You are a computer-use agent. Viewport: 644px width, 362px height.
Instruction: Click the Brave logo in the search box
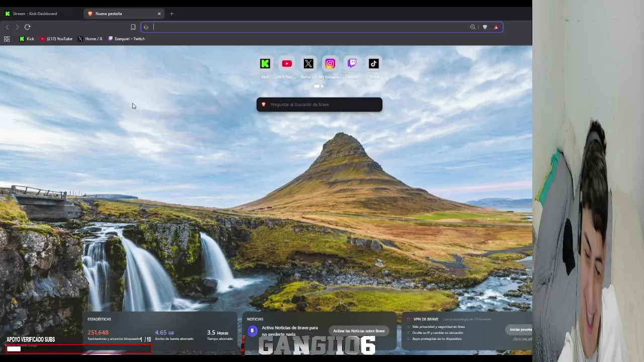[263, 105]
